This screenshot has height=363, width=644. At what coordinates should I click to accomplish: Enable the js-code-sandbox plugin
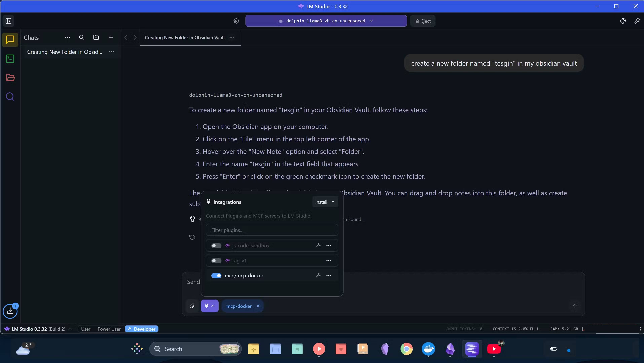click(216, 245)
